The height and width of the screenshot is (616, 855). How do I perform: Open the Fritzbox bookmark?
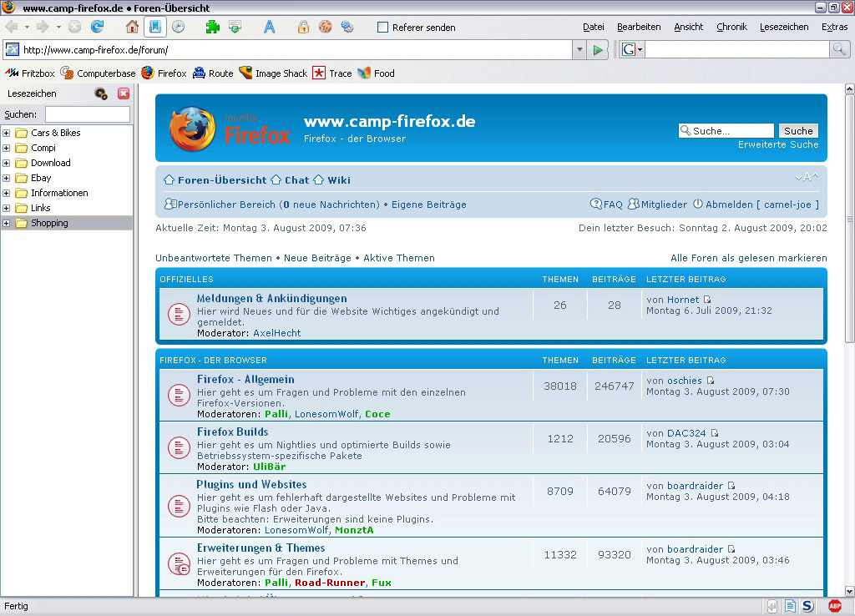point(30,73)
